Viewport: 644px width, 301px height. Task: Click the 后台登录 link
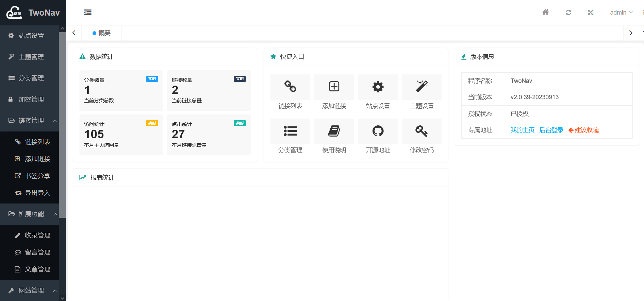pos(551,130)
